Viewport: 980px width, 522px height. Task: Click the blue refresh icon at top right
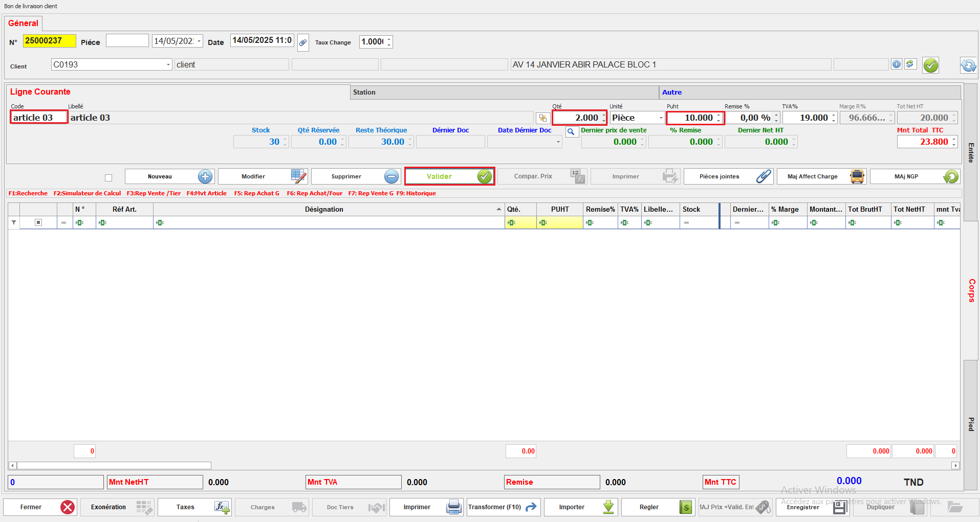(968, 65)
